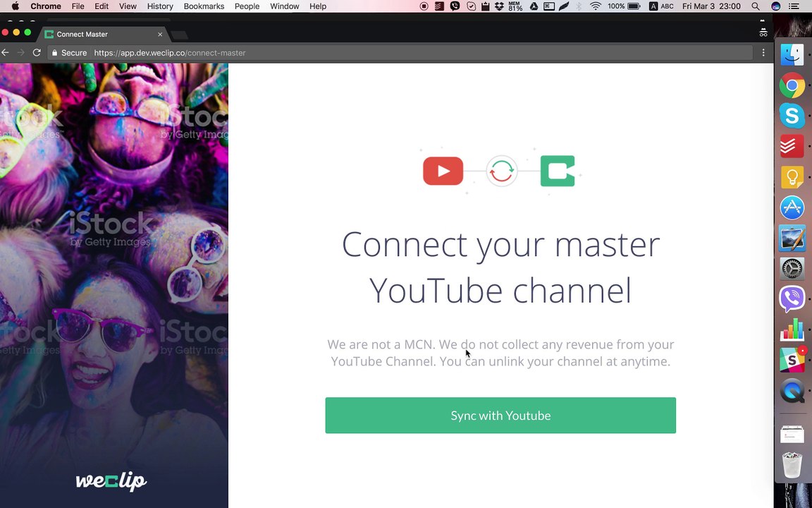Open the File menu
The width and height of the screenshot is (812, 508).
click(78, 6)
